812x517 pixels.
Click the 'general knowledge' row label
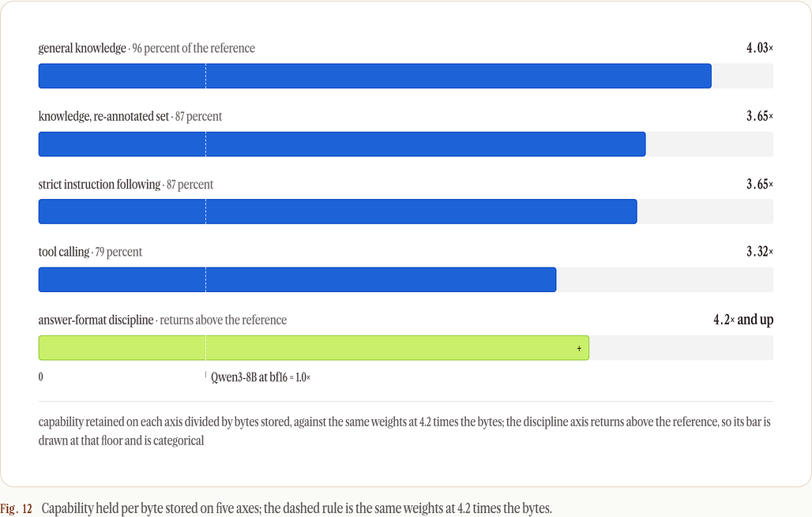click(x=82, y=48)
